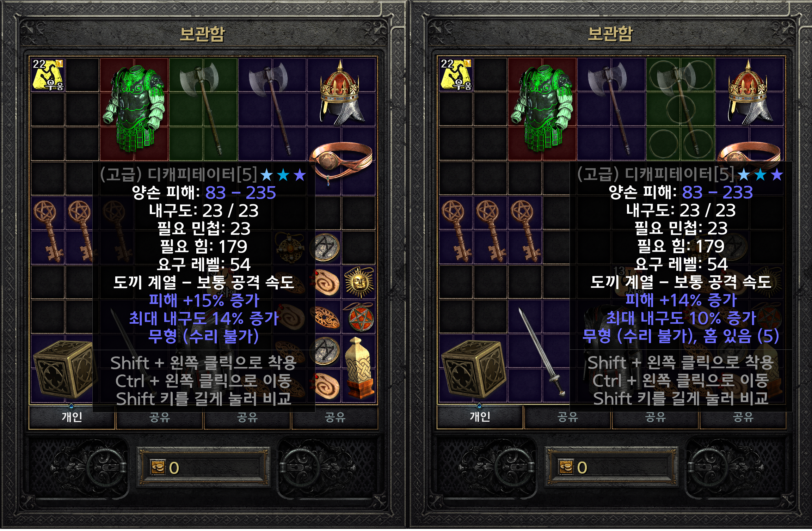Screen dimensions: 812x531
Task: Click gold coin withdraw button in right stash
Action: coord(566,468)
